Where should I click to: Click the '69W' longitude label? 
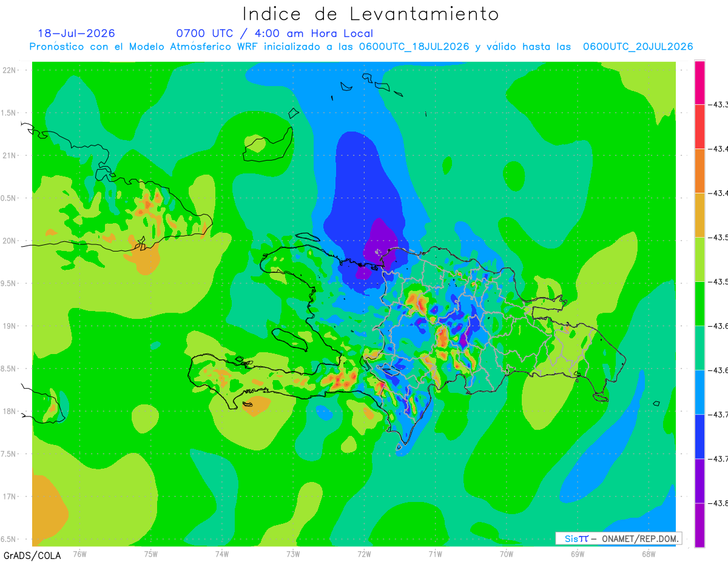click(x=578, y=554)
